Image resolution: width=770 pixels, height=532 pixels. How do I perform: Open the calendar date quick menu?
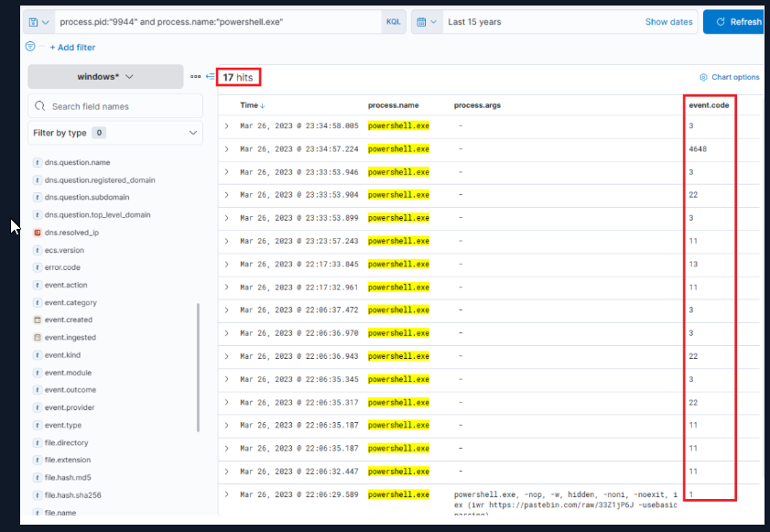click(427, 22)
